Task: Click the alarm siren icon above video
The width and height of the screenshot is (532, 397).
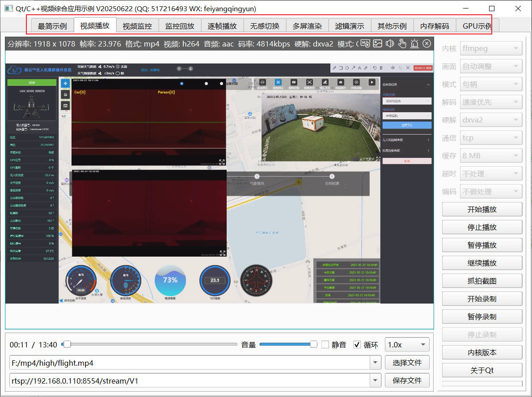Action: coord(414,43)
